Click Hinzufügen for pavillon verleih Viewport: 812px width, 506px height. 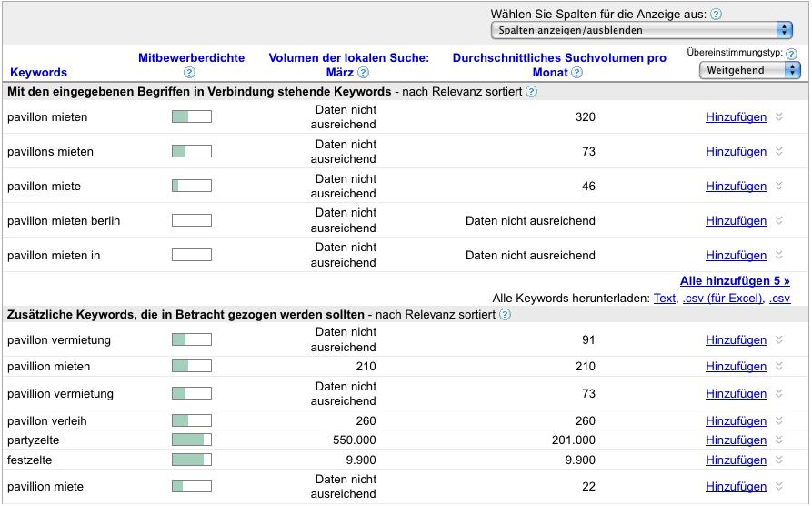point(736,420)
